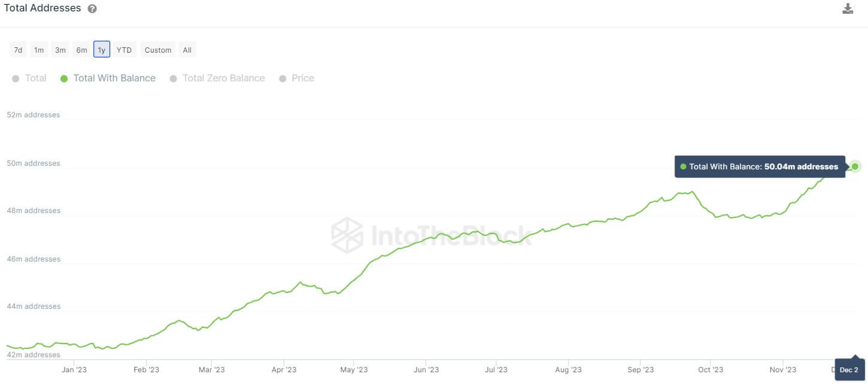Show All time data
The height and width of the screenshot is (386, 868).
187,50
